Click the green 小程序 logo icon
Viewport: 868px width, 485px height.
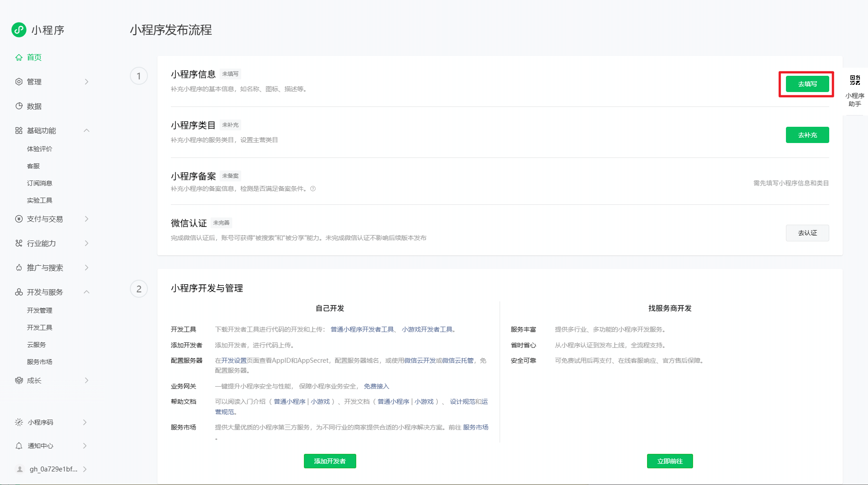[19, 30]
